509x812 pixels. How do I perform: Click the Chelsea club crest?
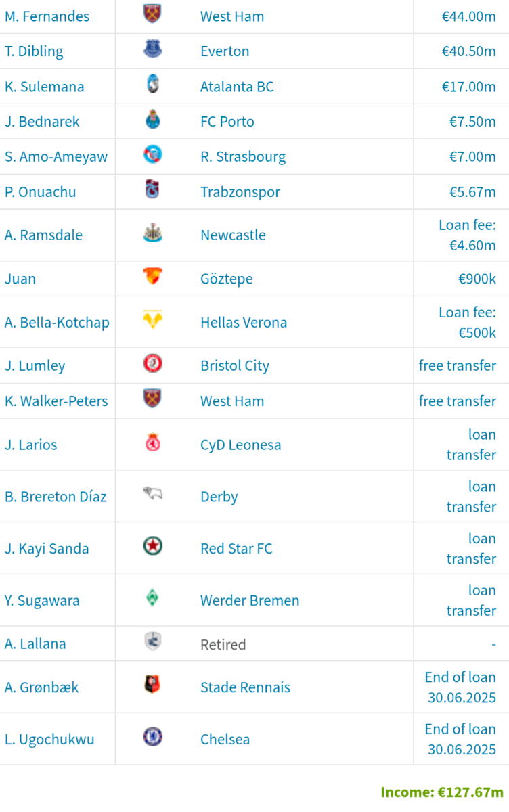[x=153, y=737]
